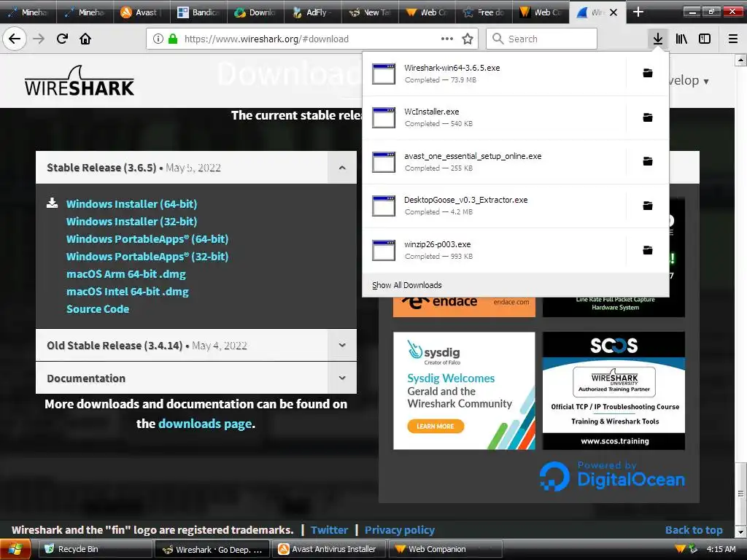Click the endace ad banner
747x560 pixels.
(464, 306)
